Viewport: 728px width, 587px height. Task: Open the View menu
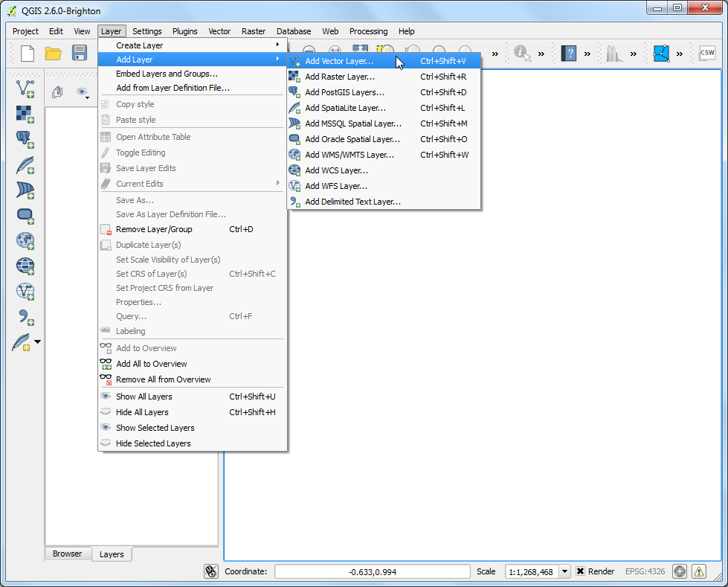pos(82,31)
